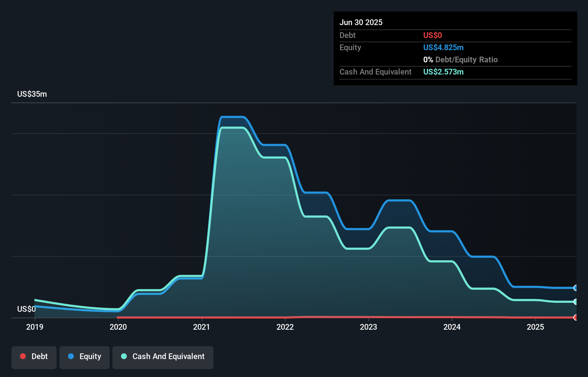This screenshot has height=377, width=588.
Task: Select the teal Cash endpoint marker on chart
Action: pos(575,302)
